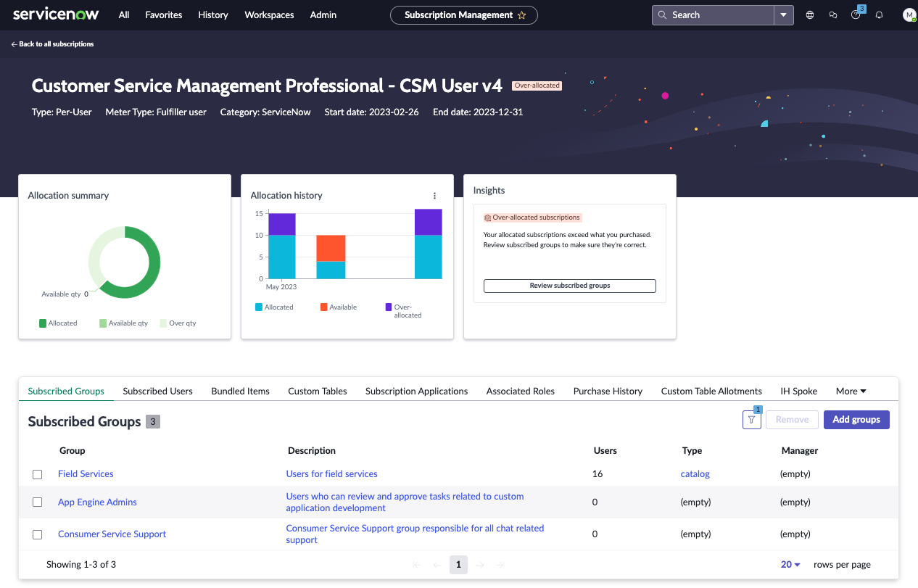Click the page 1 pagination button

[458, 565]
